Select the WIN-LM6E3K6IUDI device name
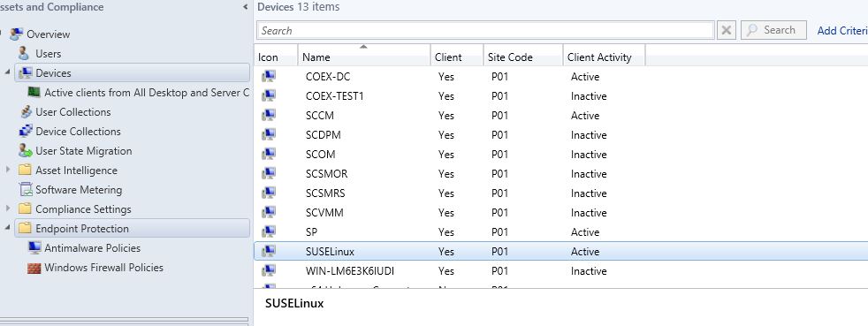Screen dimensions: 868x326 [x=350, y=270]
